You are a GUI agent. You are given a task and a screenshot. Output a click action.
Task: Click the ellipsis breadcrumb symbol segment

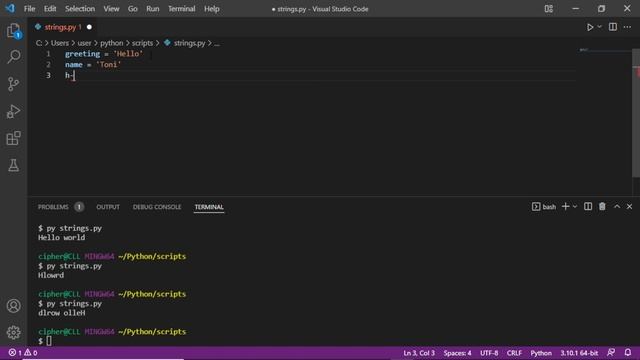tap(217, 43)
